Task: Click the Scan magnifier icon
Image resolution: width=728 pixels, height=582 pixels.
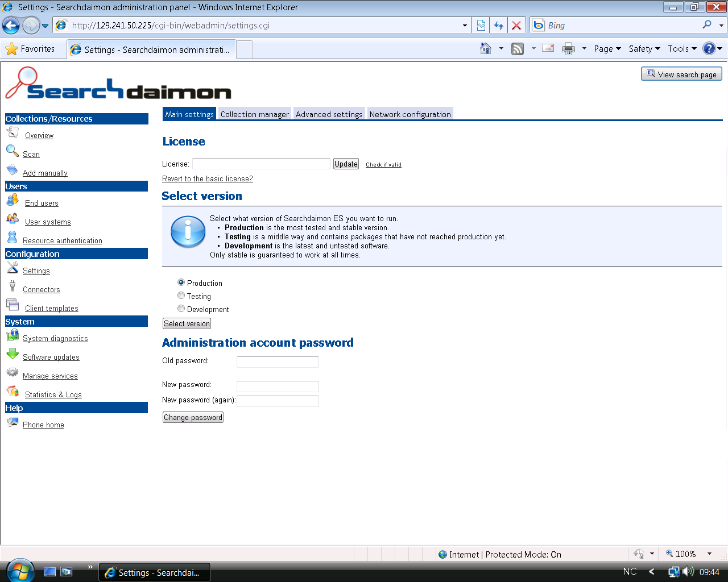Action: (13, 151)
